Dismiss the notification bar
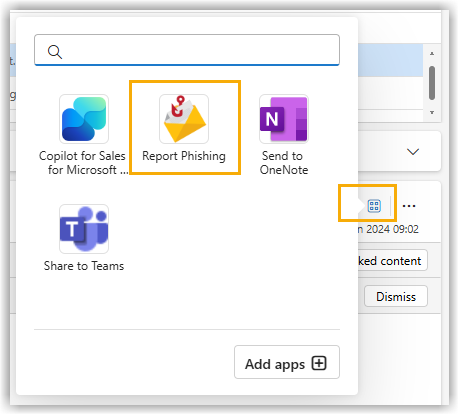Screen dimensions: 459x415 [x=396, y=296]
